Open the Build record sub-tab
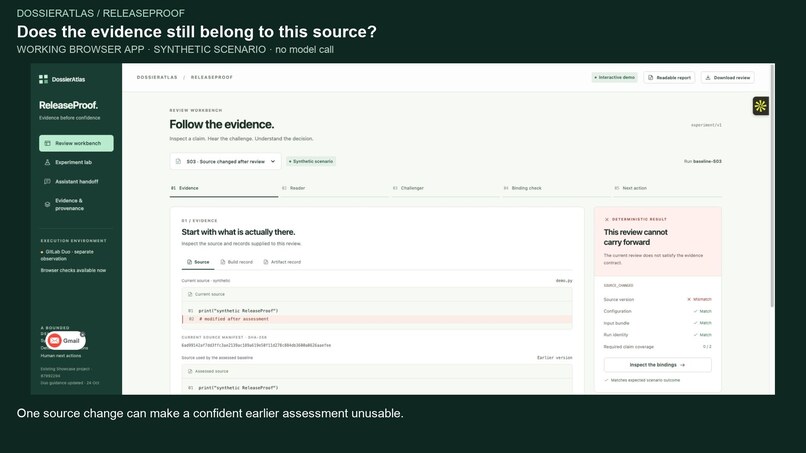The height and width of the screenshot is (453, 806). pyautogui.click(x=236, y=262)
